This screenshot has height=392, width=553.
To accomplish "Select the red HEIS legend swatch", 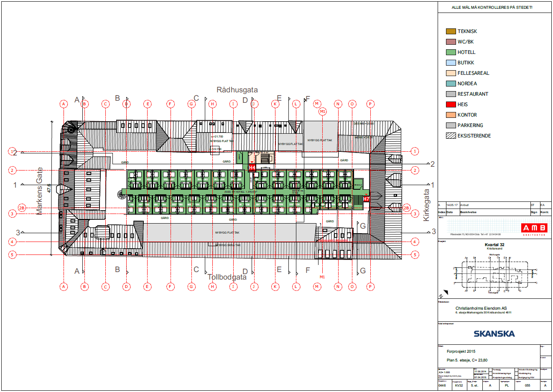I will 451,104.
